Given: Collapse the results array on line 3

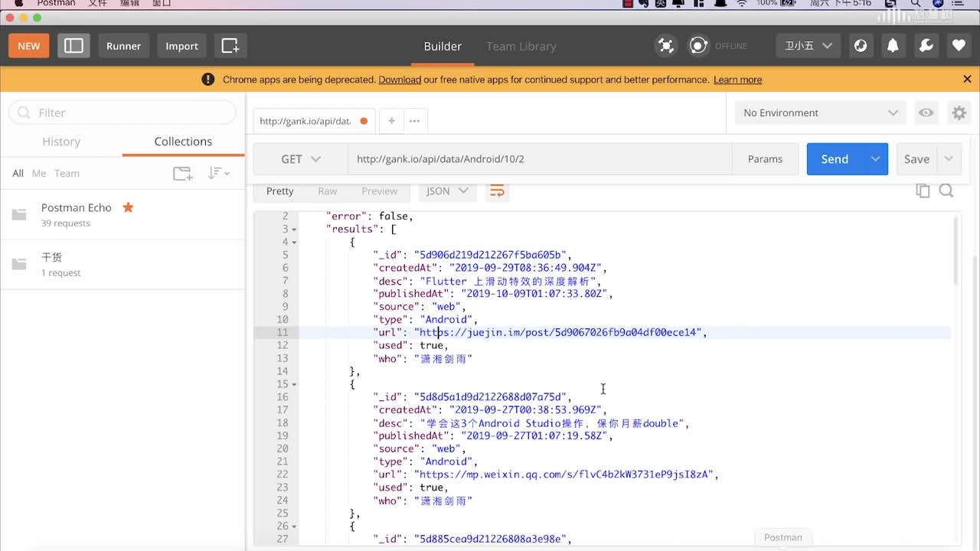Looking at the screenshot, I should (295, 230).
